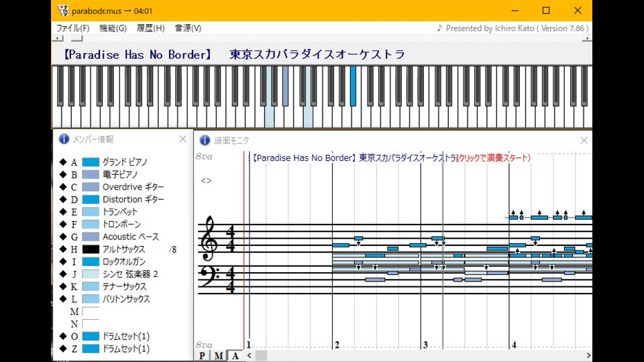This screenshot has height=362, width=644.
Task: Toggle member E diamond marker
Action: (63, 211)
